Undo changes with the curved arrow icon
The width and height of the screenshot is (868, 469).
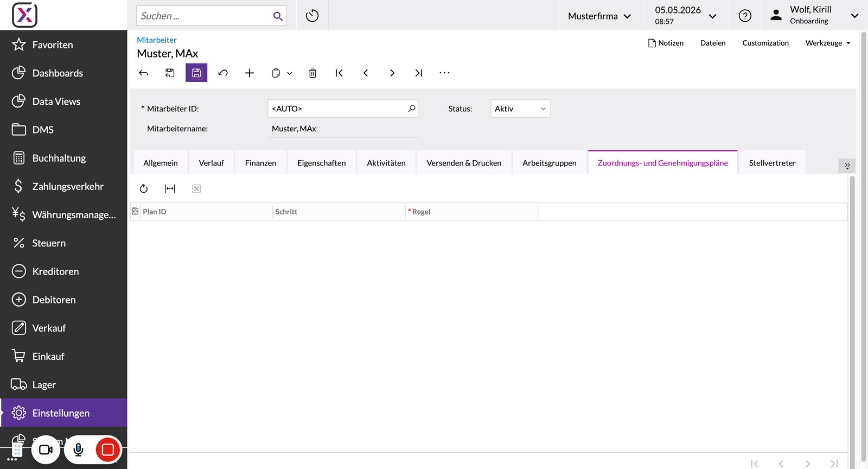tap(223, 73)
